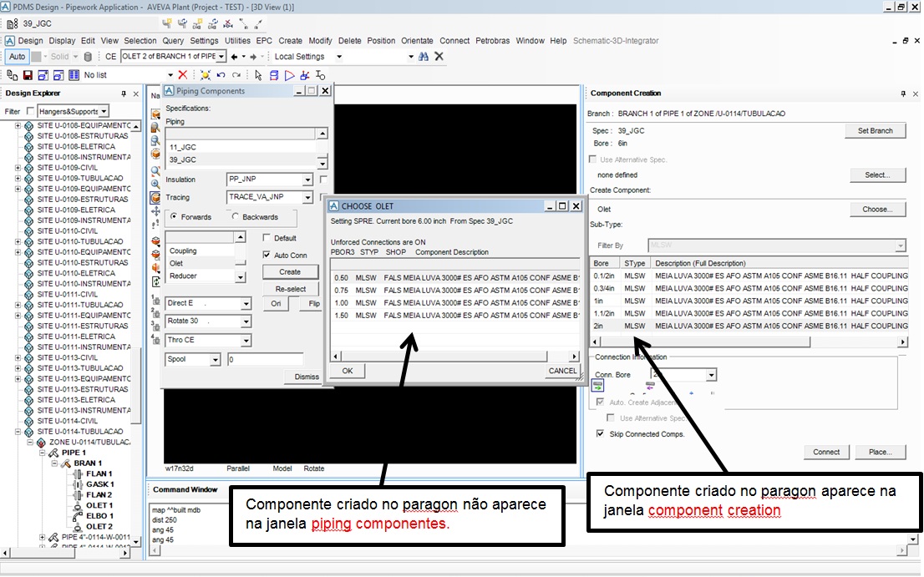Toggle the Skip Connected Comps. checkbox

(600, 434)
